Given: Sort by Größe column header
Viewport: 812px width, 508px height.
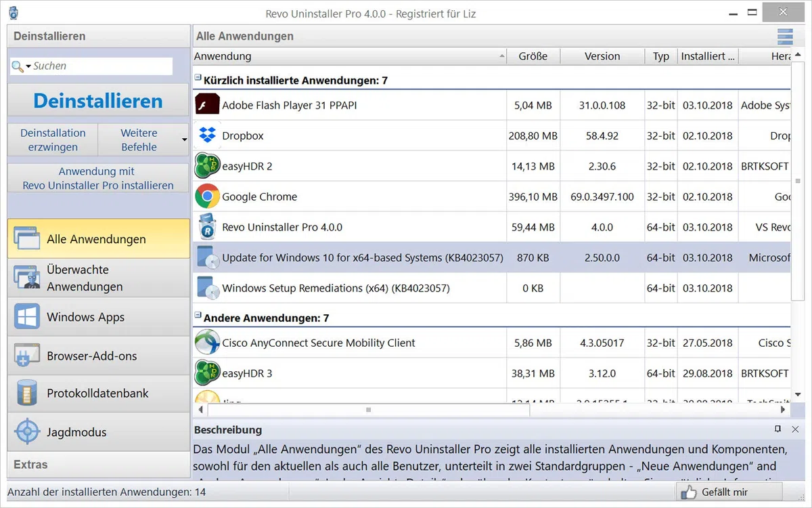Looking at the screenshot, I should (x=533, y=56).
